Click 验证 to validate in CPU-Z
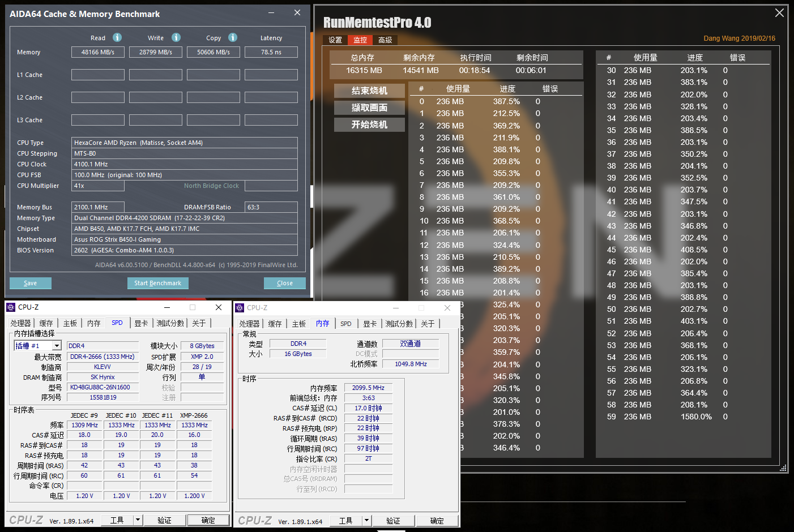Image resolution: width=794 pixels, height=532 pixels. click(164, 520)
